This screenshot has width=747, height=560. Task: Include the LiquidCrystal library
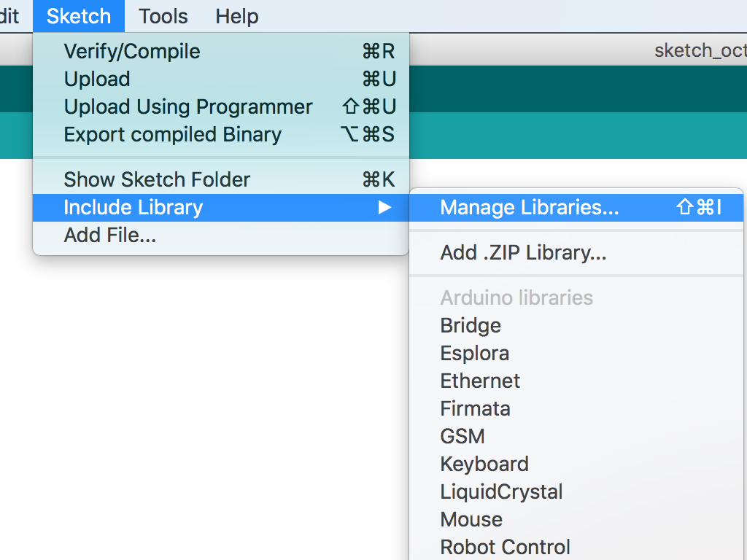coord(576,491)
